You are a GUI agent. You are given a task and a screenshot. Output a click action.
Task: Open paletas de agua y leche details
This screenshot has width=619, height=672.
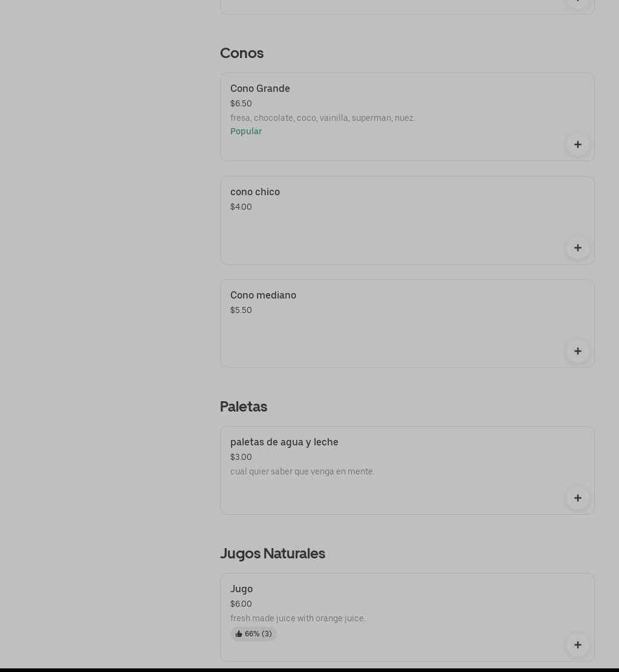[x=284, y=442]
